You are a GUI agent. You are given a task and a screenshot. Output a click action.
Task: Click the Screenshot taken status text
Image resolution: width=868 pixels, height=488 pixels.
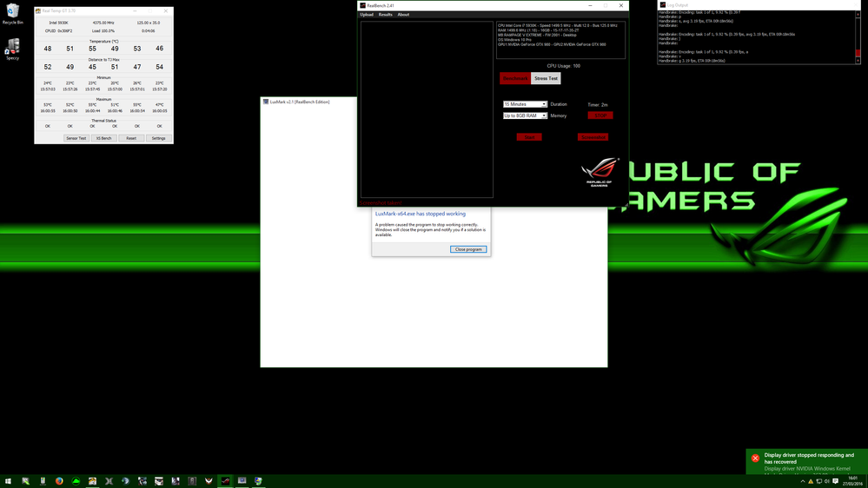click(x=381, y=203)
